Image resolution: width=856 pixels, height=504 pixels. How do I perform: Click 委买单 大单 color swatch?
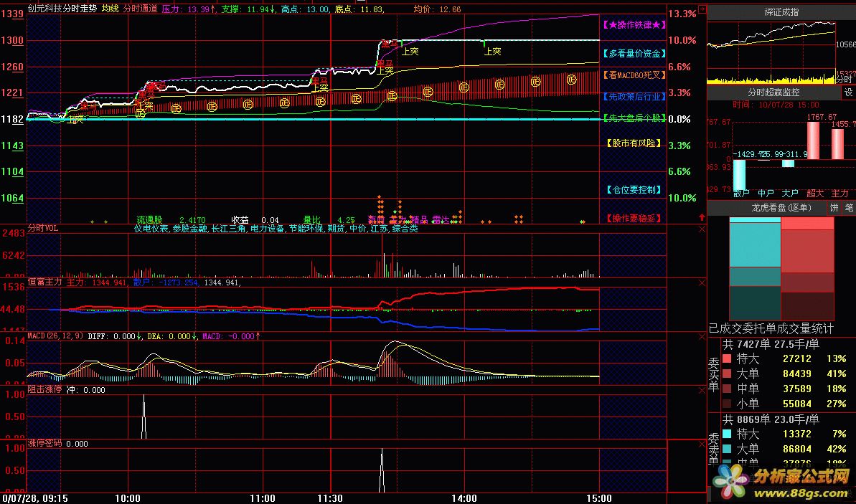click(x=727, y=374)
